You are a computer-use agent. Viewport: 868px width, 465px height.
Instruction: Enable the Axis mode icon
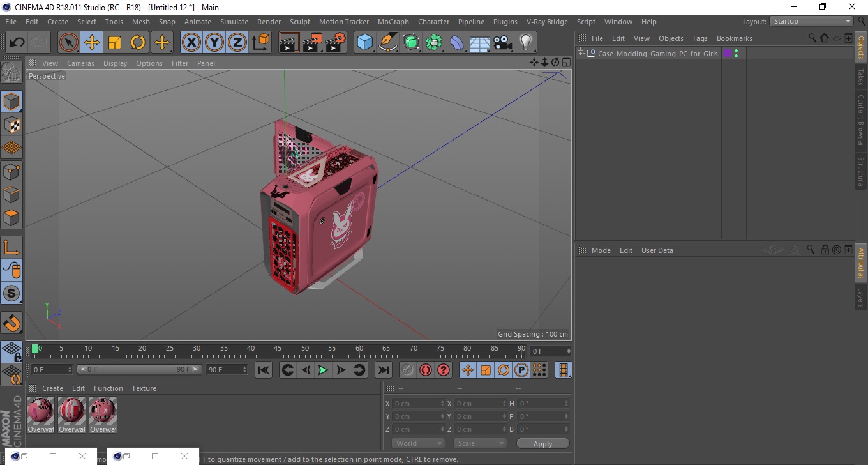[x=11, y=247]
